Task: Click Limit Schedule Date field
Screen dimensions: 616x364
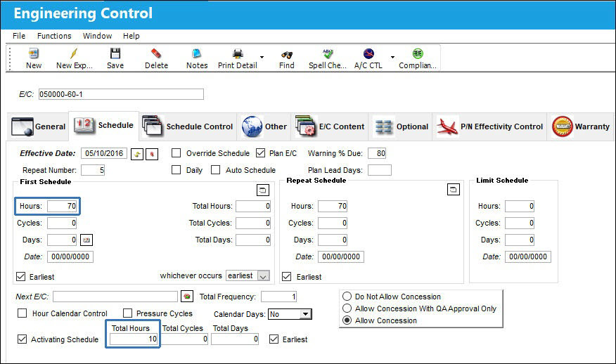Action: coord(528,256)
